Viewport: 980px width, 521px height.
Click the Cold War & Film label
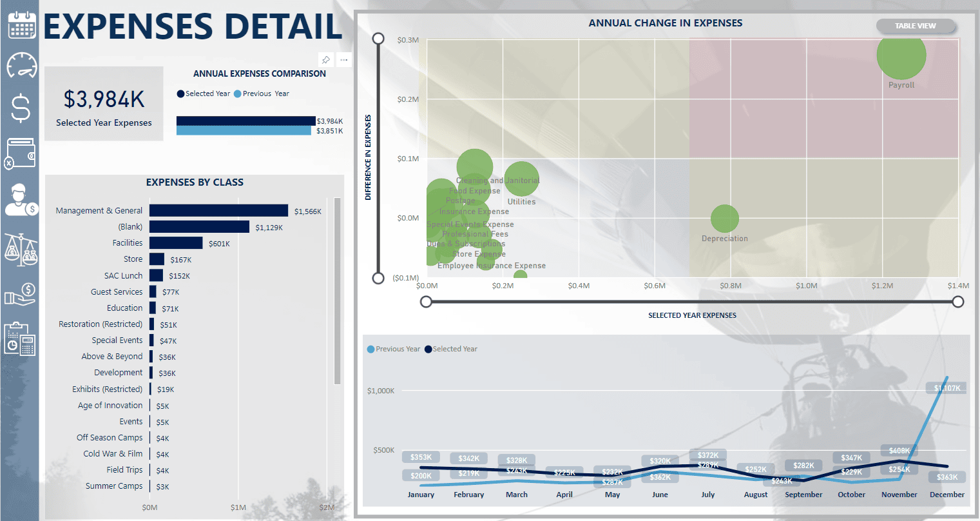coord(113,454)
